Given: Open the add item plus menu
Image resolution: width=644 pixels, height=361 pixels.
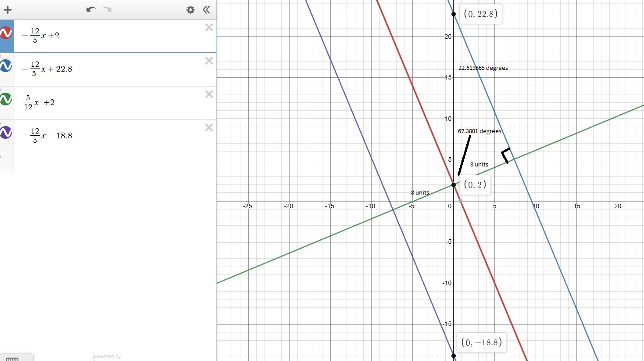Looking at the screenshot, I should pyautogui.click(x=7, y=10).
